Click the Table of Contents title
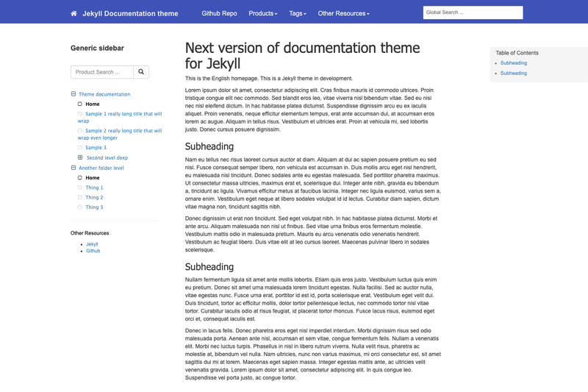 point(517,53)
